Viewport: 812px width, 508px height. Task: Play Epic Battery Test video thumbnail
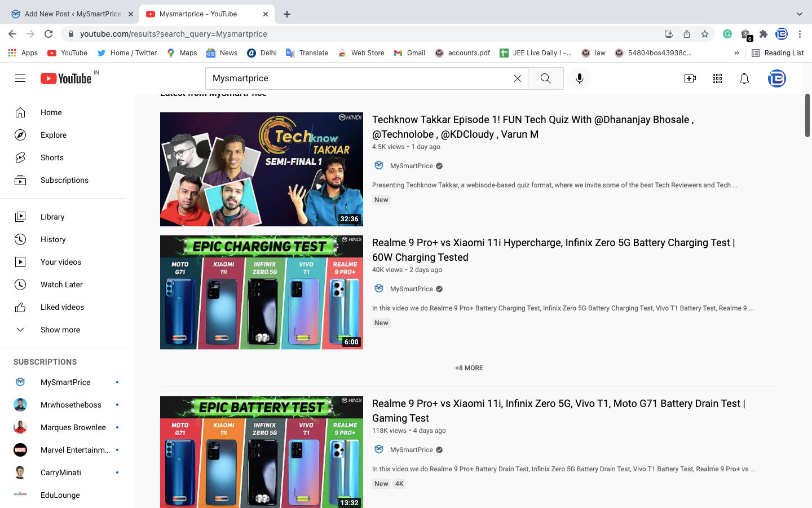click(x=262, y=452)
